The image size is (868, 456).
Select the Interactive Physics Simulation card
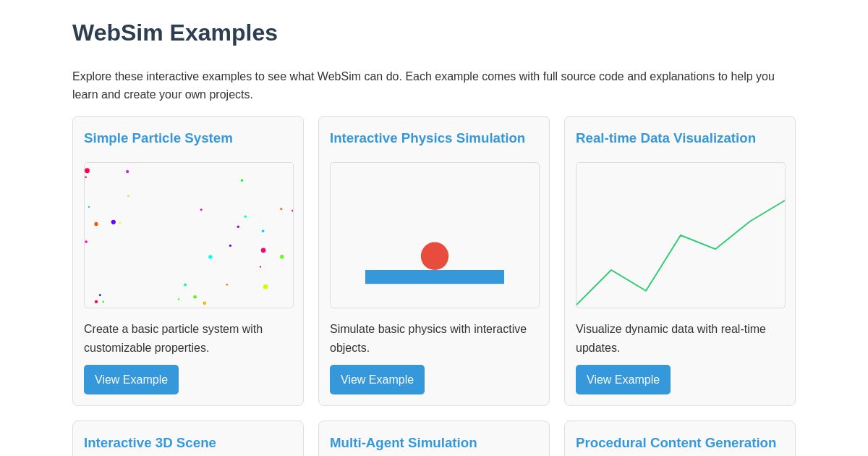coord(434,261)
